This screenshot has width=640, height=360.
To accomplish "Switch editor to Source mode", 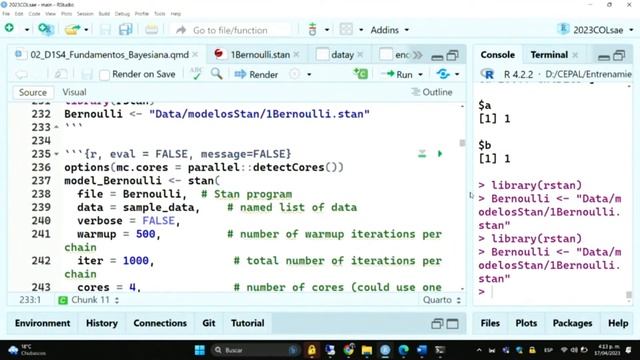I will [33, 92].
